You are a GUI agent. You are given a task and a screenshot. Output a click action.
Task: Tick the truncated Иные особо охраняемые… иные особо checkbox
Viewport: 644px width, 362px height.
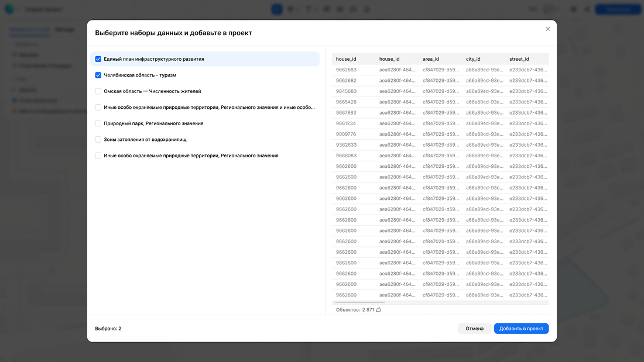(x=98, y=107)
